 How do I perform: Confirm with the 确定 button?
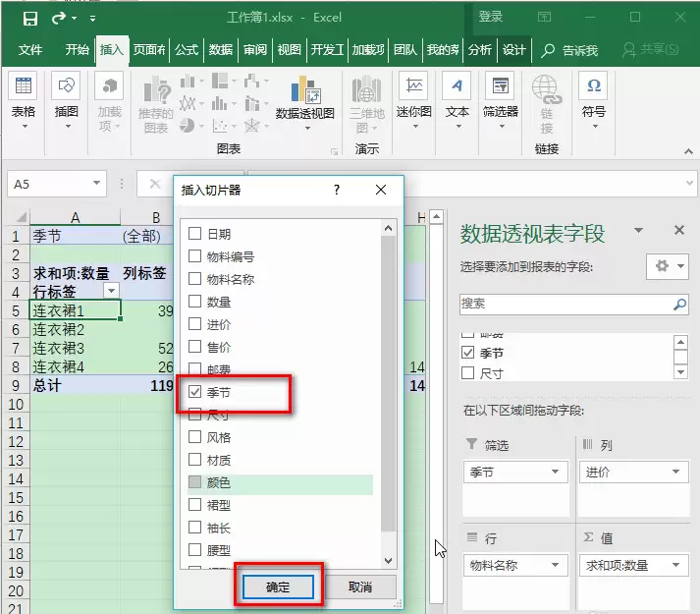[278, 586]
